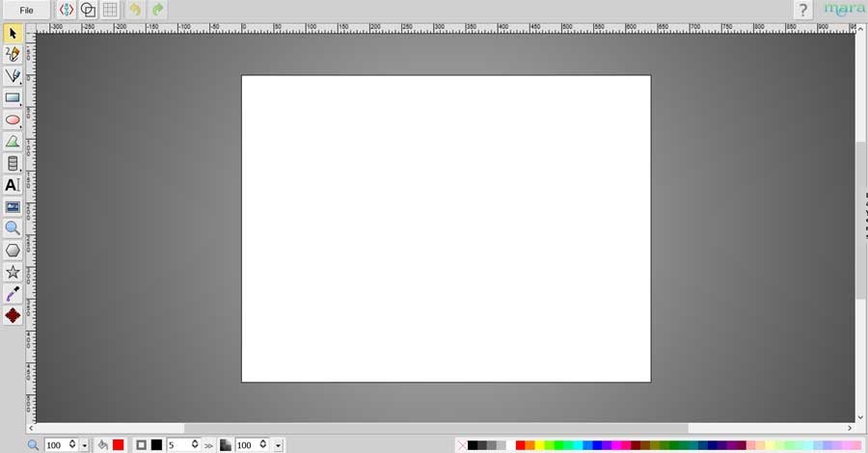Click the horizontal scrollbar right arrow
The width and height of the screenshot is (868, 453).
pyautogui.click(x=849, y=428)
